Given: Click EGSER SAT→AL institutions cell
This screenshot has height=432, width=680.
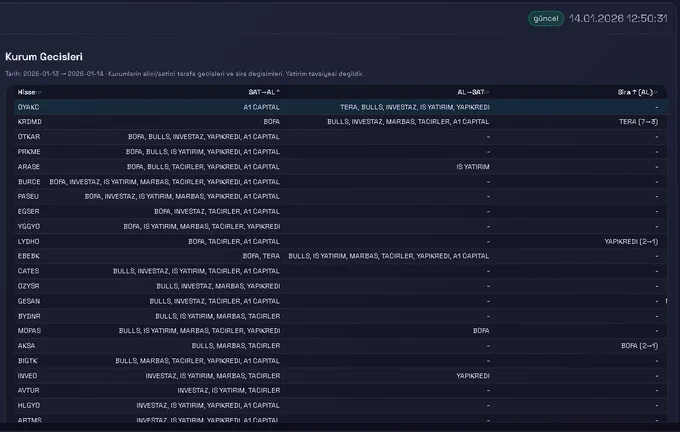Looking at the screenshot, I should pos(217,212).
